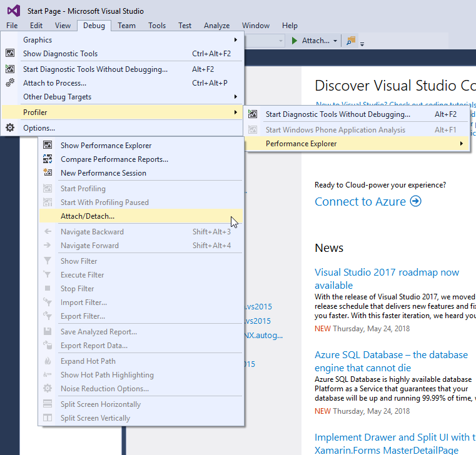Open the greyed combo box dropdown in toolbar

click(x=280, y=41)
